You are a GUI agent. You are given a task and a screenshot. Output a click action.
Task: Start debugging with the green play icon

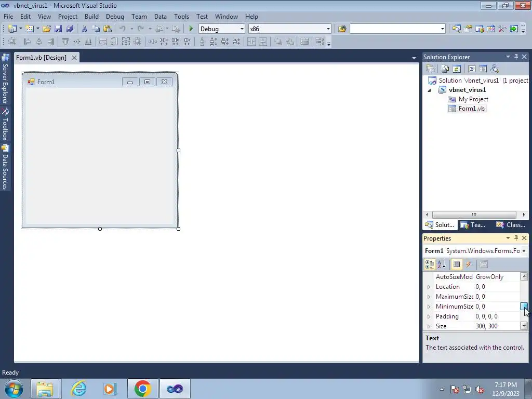coord(191,29)
